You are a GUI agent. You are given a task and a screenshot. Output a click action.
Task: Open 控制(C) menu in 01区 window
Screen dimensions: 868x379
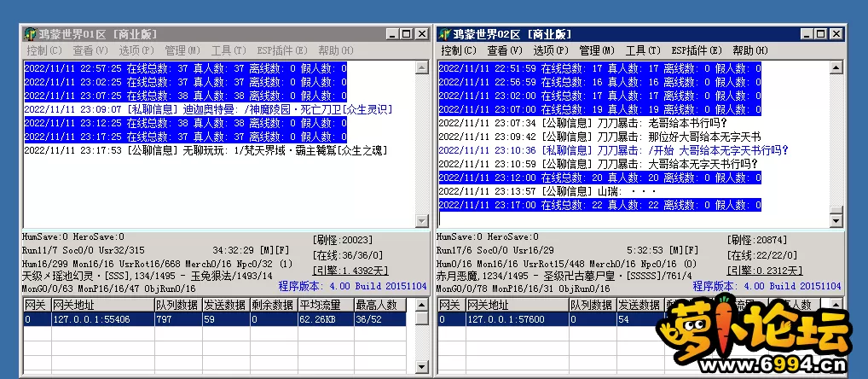[x=44, y=50]
